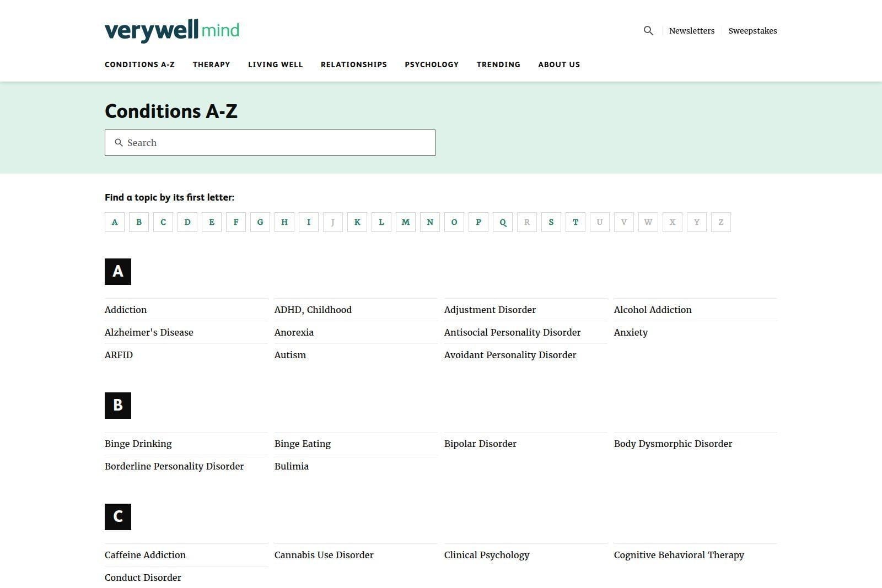882x588 pixels.
Task: Open the ARFID topic
Action: point(119,355)
